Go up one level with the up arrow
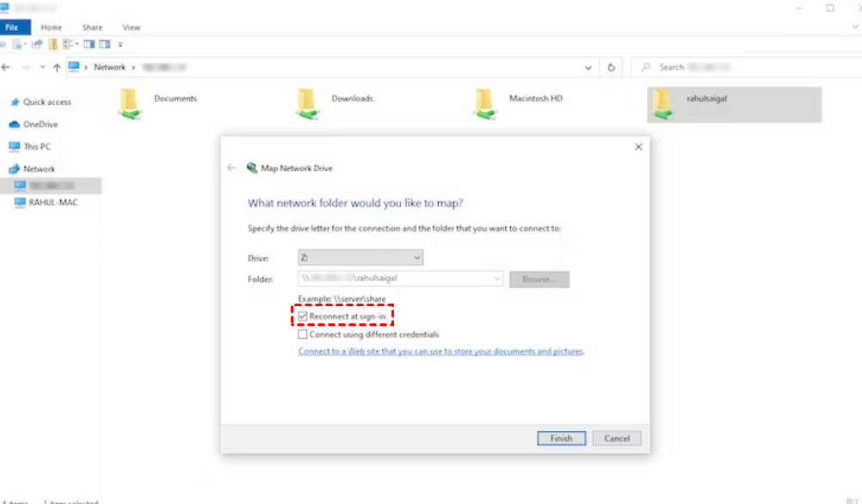 (57, 67)
